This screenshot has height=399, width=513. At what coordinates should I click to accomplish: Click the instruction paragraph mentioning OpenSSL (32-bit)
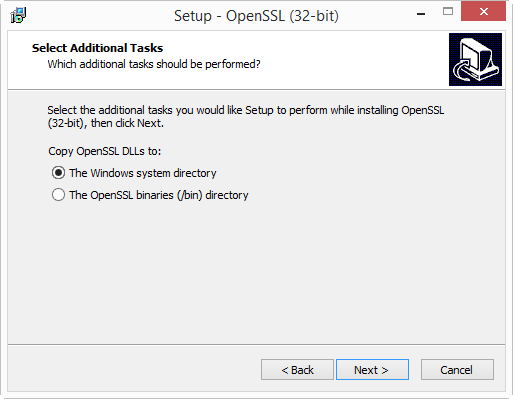(246, 117)
